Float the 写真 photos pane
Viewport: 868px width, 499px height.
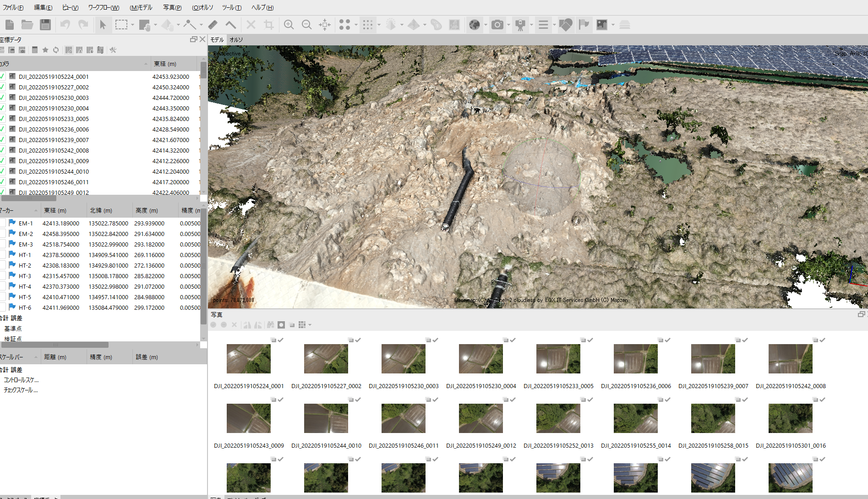click(x=861, y=314)
